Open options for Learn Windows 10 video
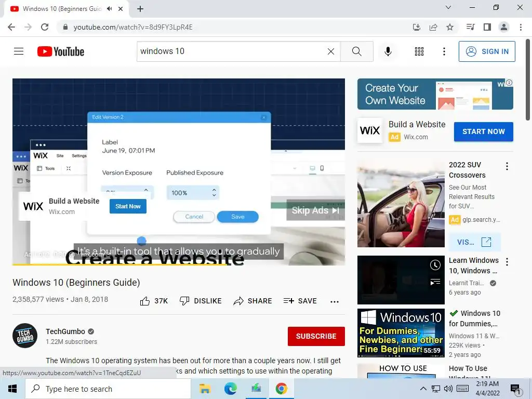The image size is (532, 399). [x=507, y=262]
